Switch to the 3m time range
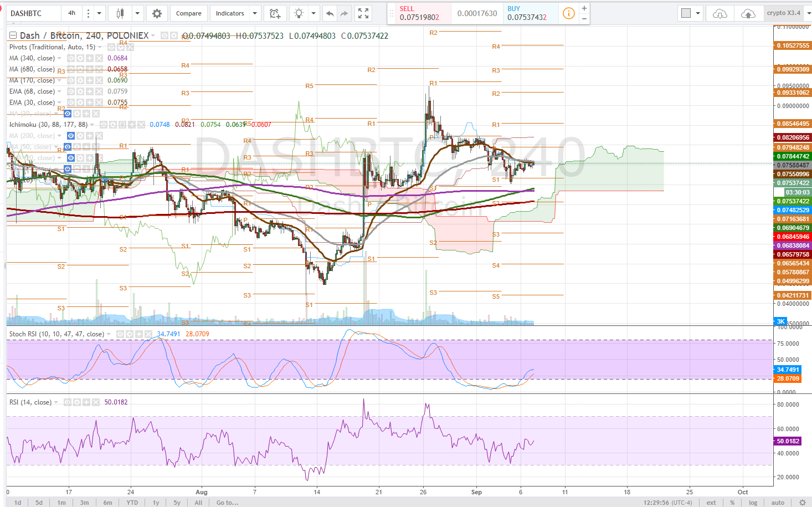Image resolution: width=812 pixels, height=507 pixels. 84,503
